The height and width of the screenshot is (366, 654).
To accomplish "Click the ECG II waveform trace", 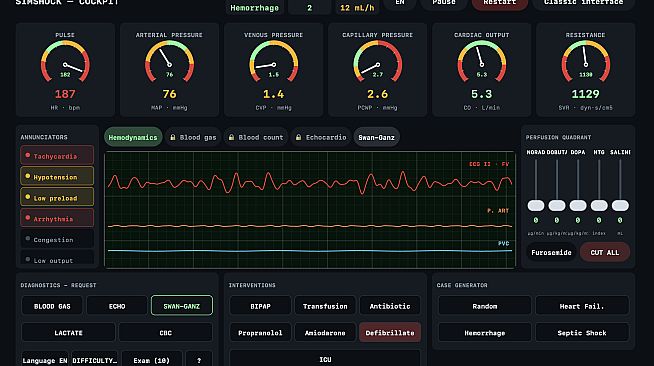I will 309,183.
